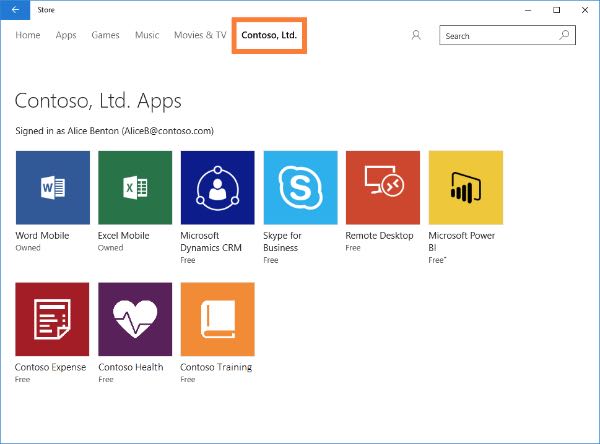Click inside the Search input field
This screenshot has height=444, width=600.
point(498,36)
